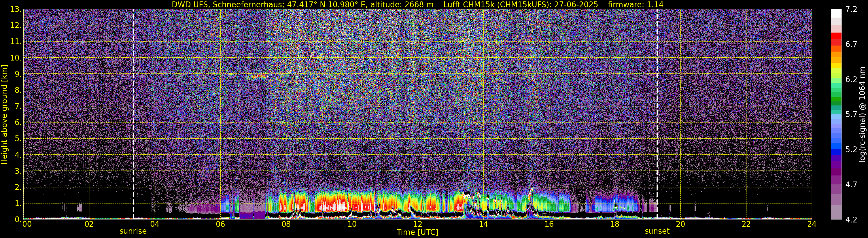
Task: Click the 'sunrise' label below the axis
Action: coord(133,231)
